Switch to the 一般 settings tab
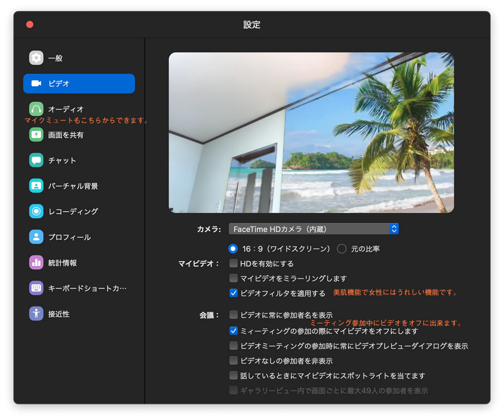 pyautogui.click(x=79, y=58)
